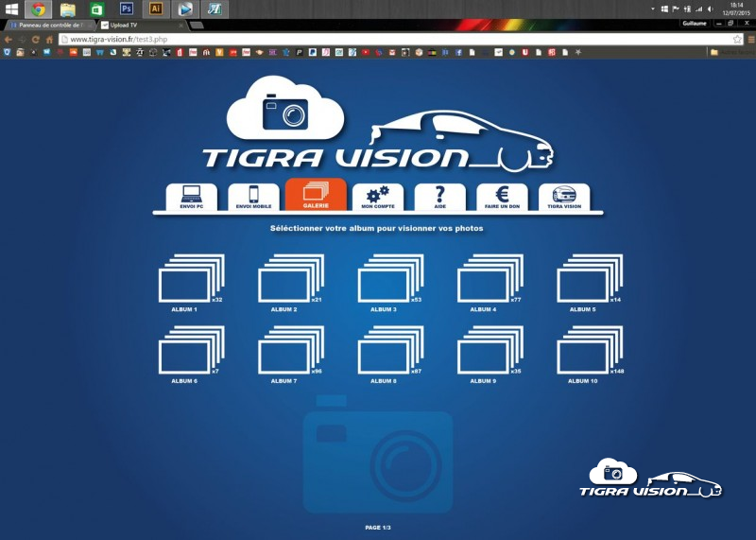The height and width of the screenshot is (540, 756).
Task: Click the Windows Start button
Action: click(x=11, y=9)
